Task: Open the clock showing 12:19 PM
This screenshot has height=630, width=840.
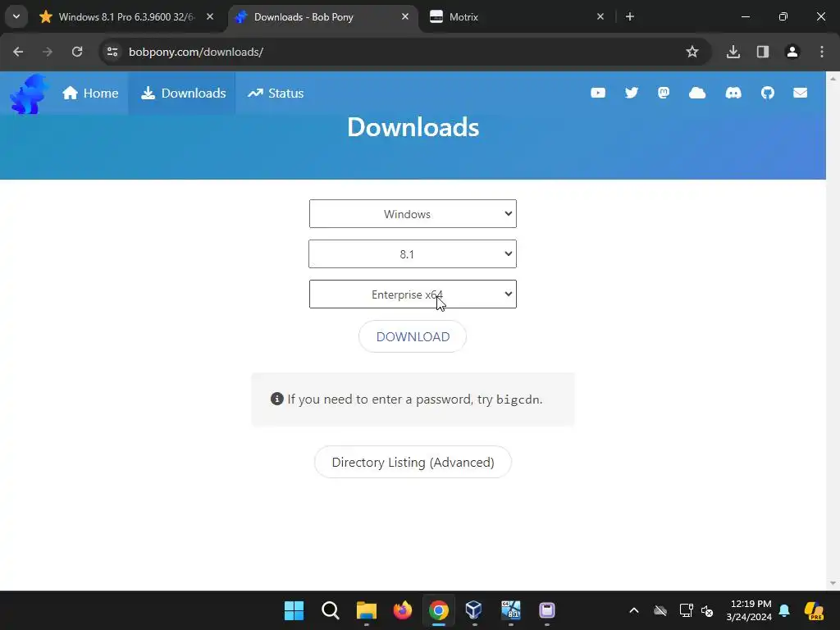Action: coord(750,610)
